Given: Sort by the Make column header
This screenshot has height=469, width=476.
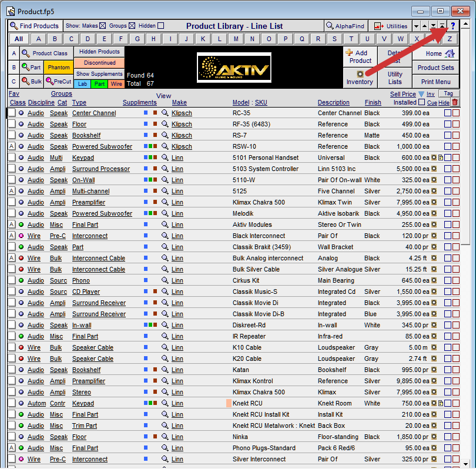Looking at the screenshot, I should [179, 103].
